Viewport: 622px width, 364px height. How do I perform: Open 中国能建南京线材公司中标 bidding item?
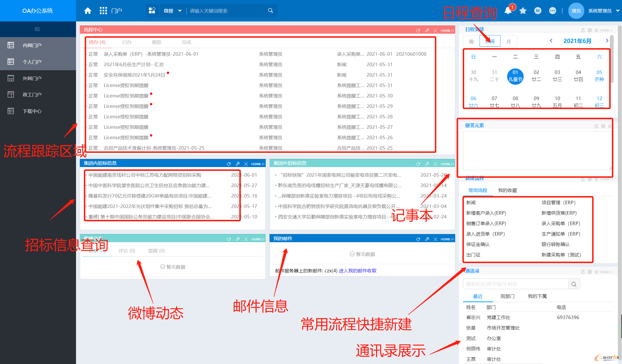pyautogui.click(x=145, y=175)
